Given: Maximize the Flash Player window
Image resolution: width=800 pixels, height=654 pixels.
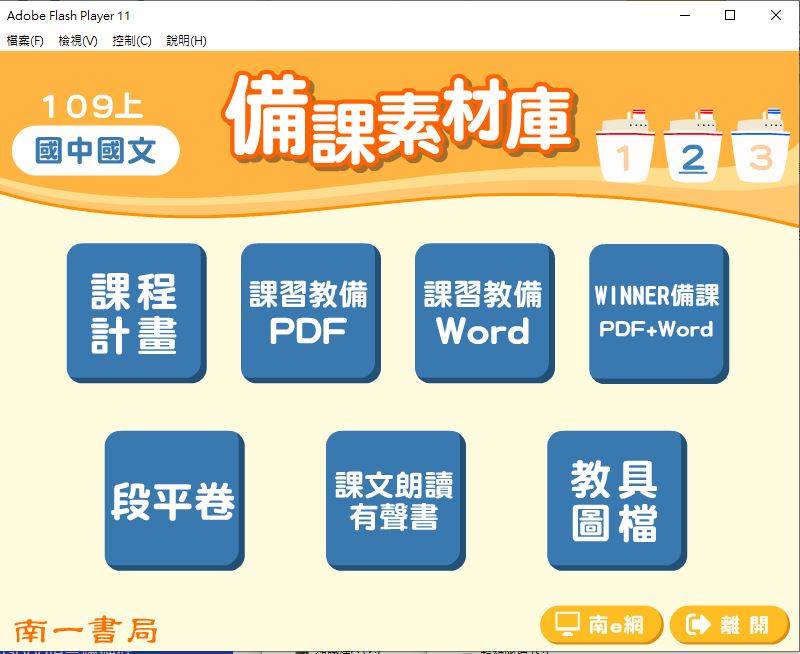Looking at the screenshot, I should [x=730, y=15].
